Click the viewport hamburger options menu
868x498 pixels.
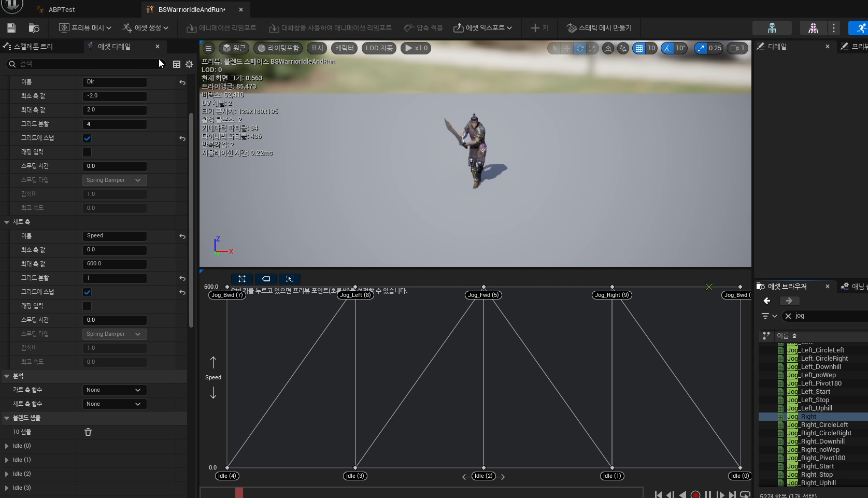(x=208, y=48)
